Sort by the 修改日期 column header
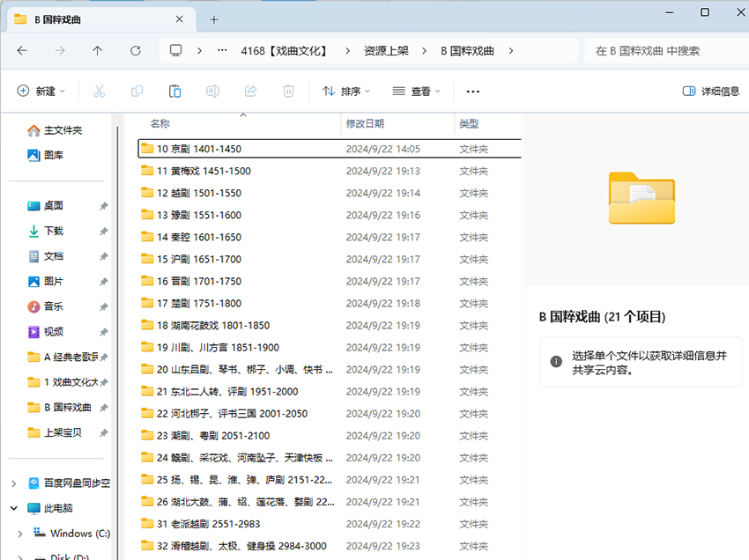This screenshot has height=560, width=749. pyautogui.click(x=365, y=123)
